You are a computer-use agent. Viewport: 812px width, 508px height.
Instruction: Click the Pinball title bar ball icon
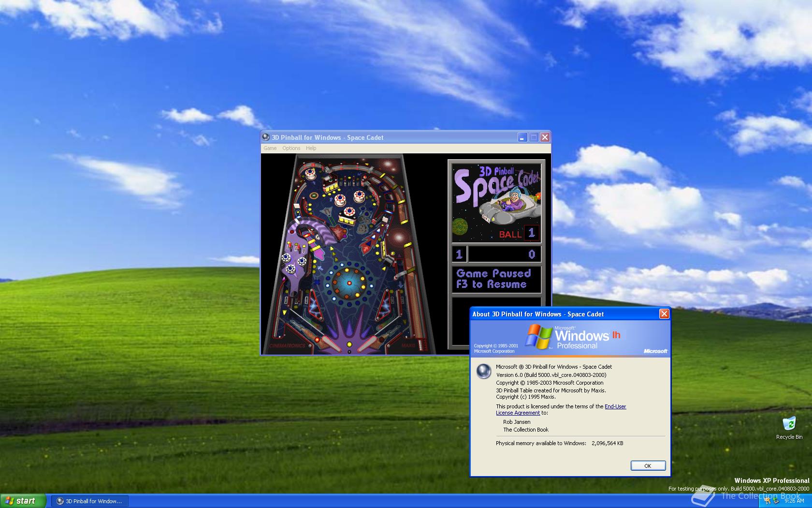click(x=266, y=137)
